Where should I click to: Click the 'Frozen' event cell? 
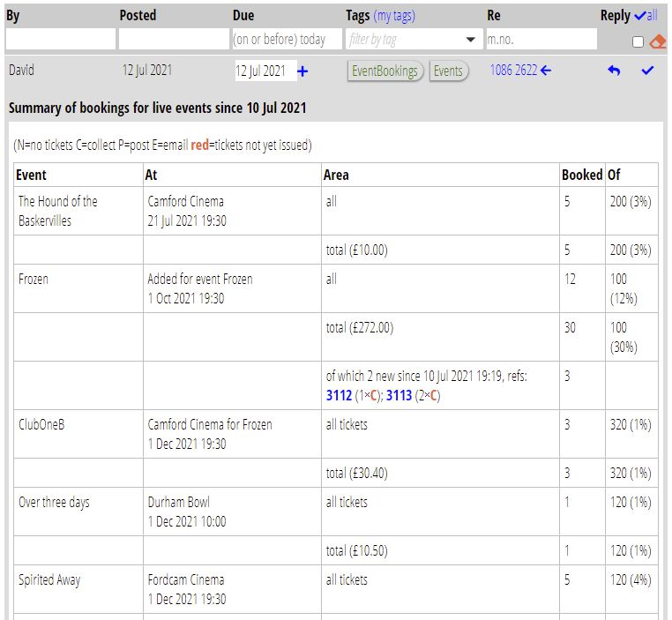(78, 288)
